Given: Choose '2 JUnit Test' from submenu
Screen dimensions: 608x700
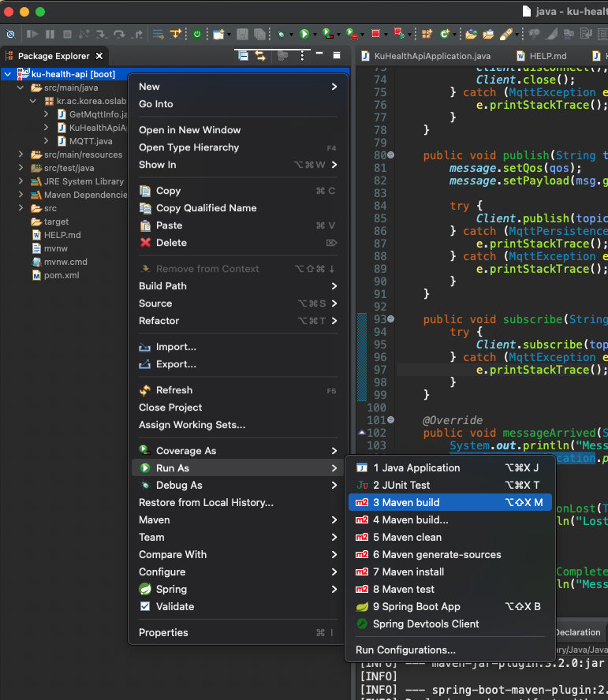Looking at the screenshot, I should 449,485.
